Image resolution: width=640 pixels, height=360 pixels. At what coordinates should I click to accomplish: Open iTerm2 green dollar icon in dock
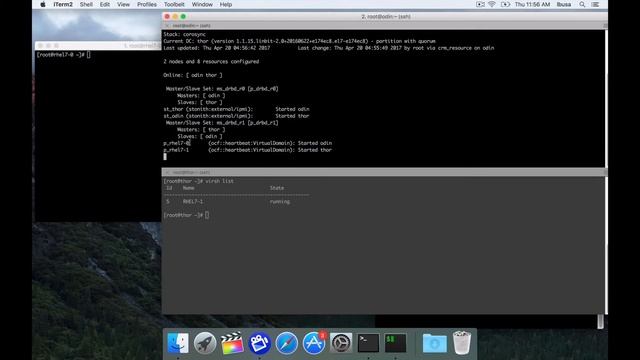(x=396, y=343)
